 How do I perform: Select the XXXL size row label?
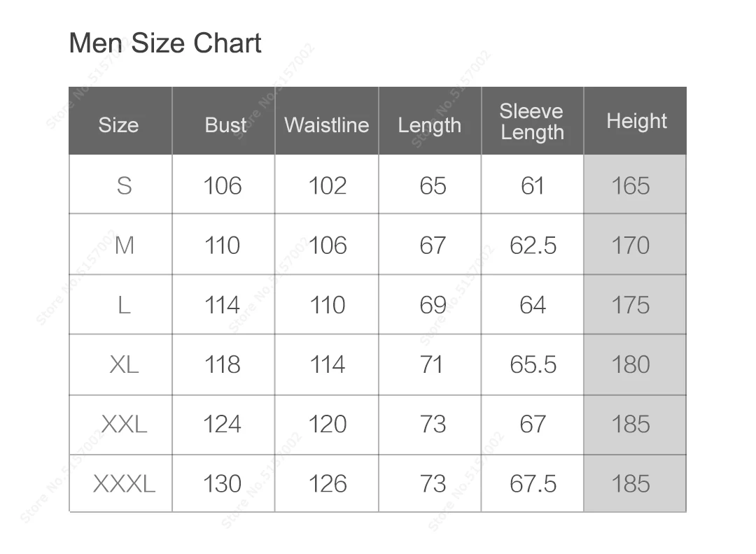[x=124, y=483]
